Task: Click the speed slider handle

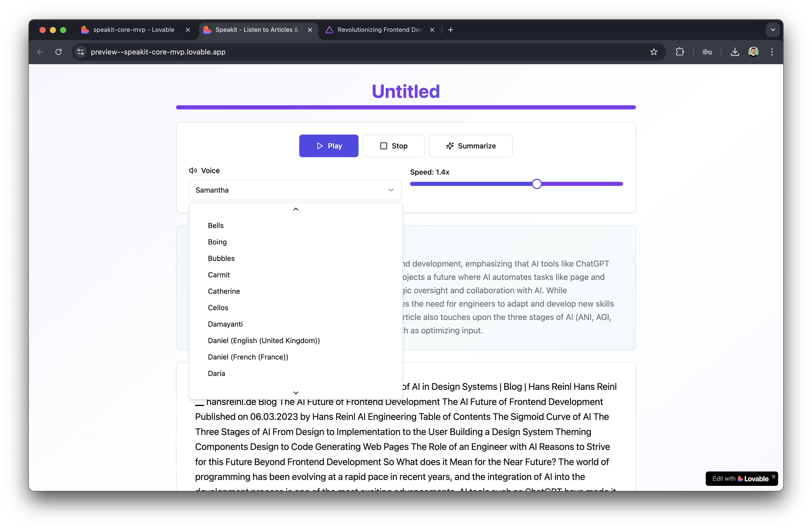Action: click(537, 184)
